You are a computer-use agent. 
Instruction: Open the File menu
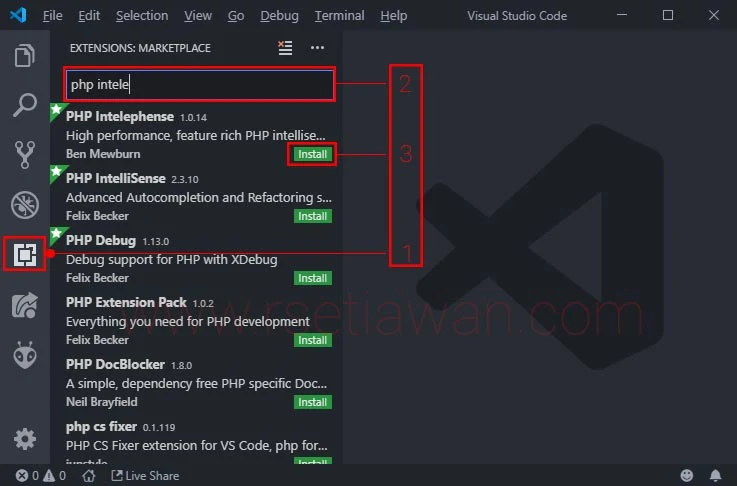[x=53, y=16]
